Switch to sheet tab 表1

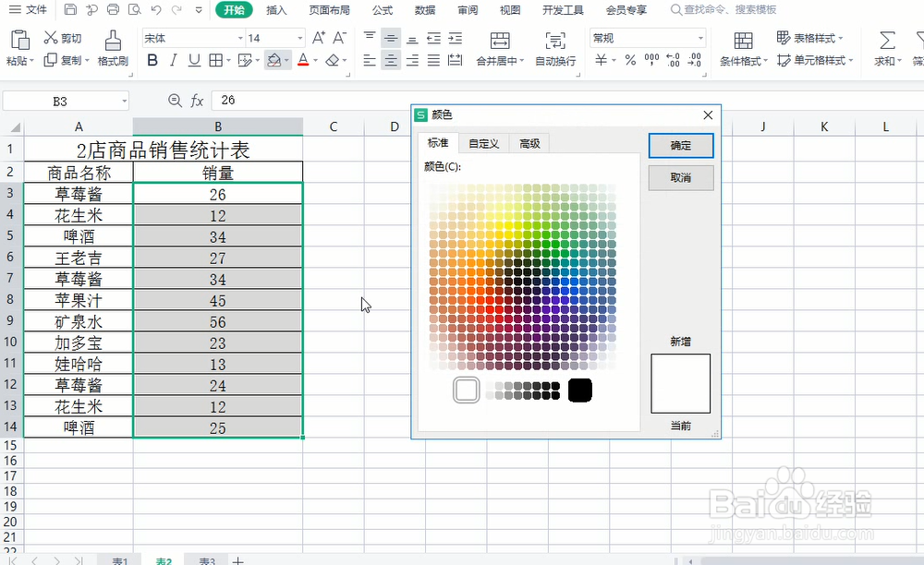[x=120, y=560]
